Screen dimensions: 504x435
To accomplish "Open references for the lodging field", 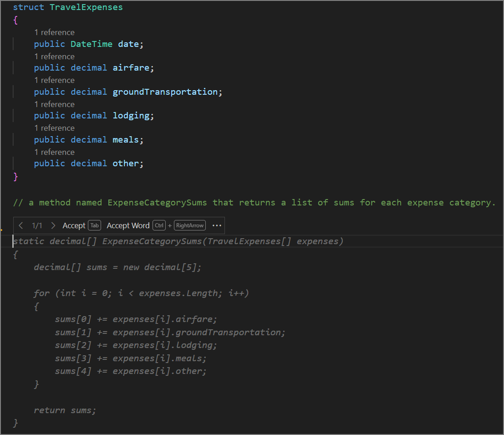I will (54, 104).
